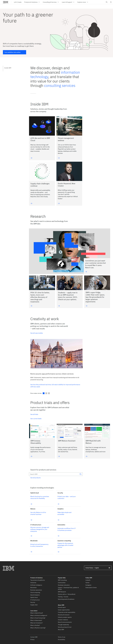Screen dimensions: 113x644
Task: Click the arrow on z/OS dev and test card
Action: (31, 158)
